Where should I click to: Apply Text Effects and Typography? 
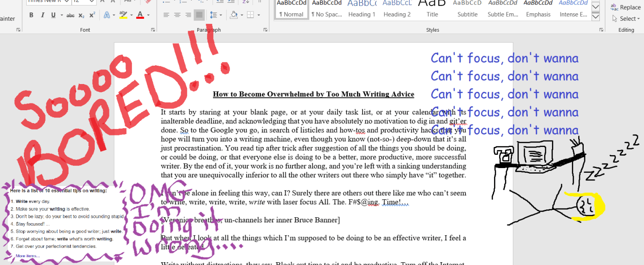coord(107,15)
